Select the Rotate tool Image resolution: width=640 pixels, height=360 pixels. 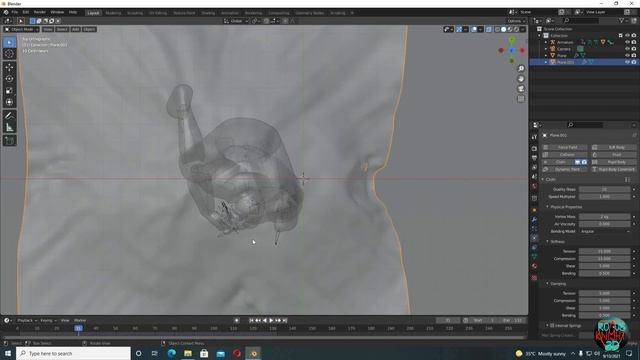click(9, 79)
